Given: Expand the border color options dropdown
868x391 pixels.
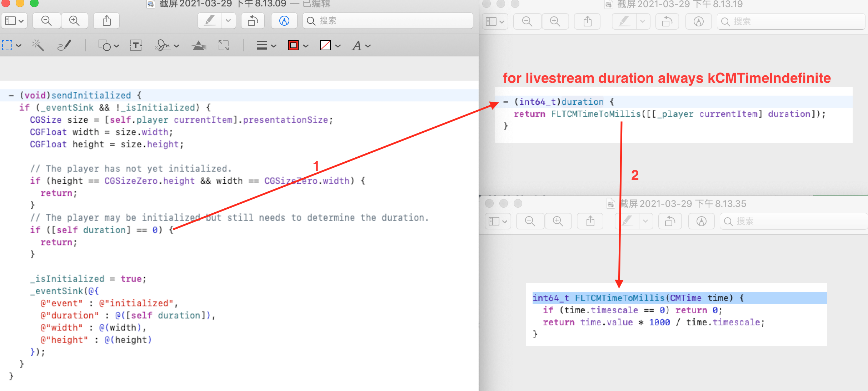Looking at the screenshot, I should tap(305, 46).
